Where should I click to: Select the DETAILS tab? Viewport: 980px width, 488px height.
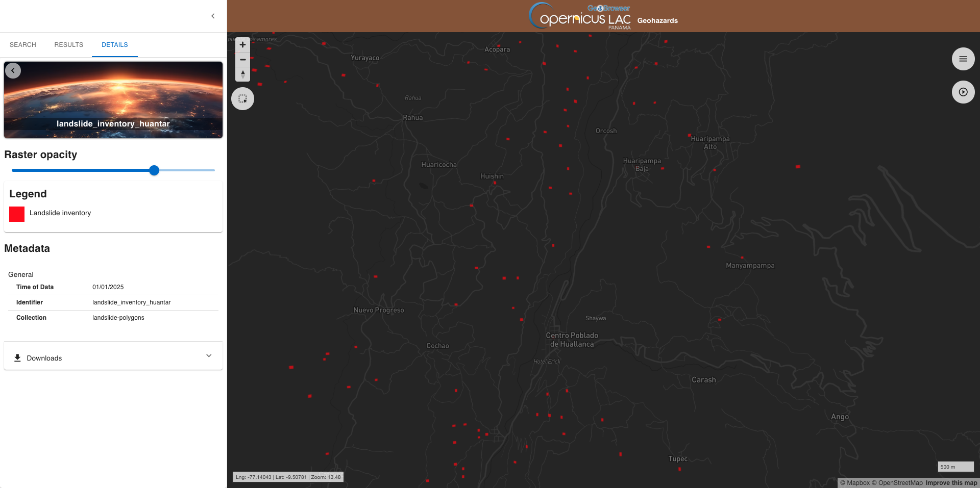[114, 45]
